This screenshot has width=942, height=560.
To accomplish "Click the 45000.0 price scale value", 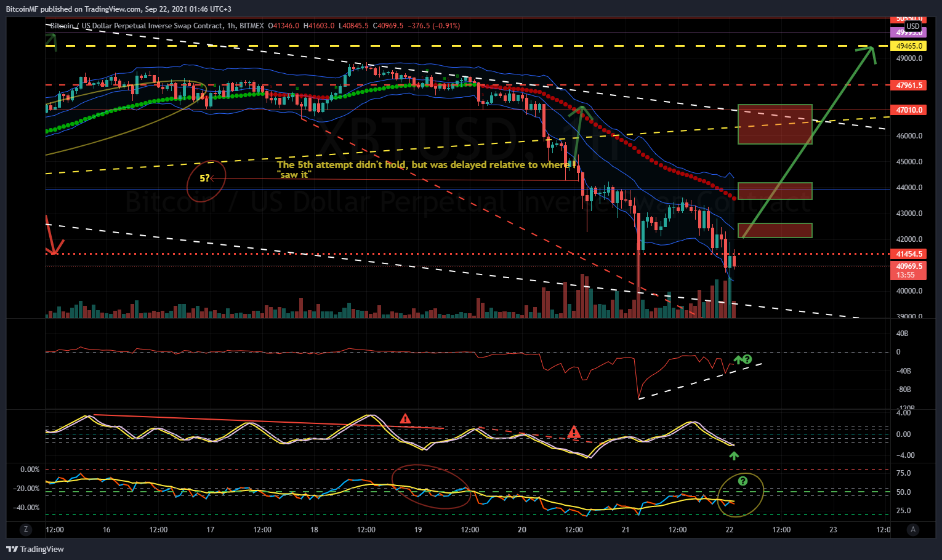I will tap(909, 162).
